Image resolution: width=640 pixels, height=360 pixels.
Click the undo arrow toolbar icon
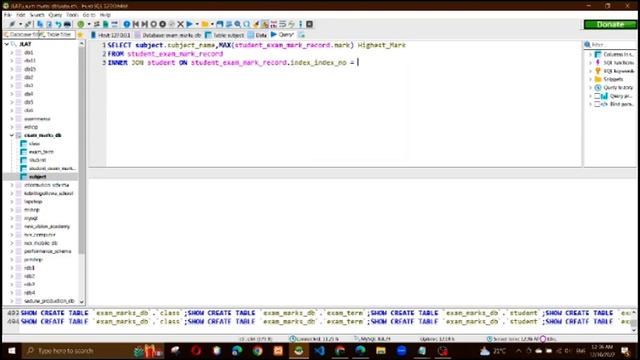[58, 24]
